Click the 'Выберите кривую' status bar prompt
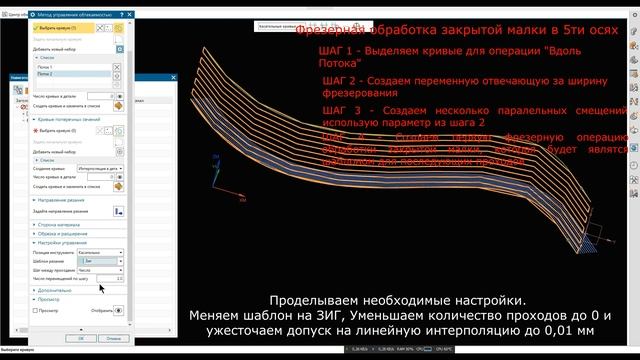Screen dimensions: 640x360 17,350
